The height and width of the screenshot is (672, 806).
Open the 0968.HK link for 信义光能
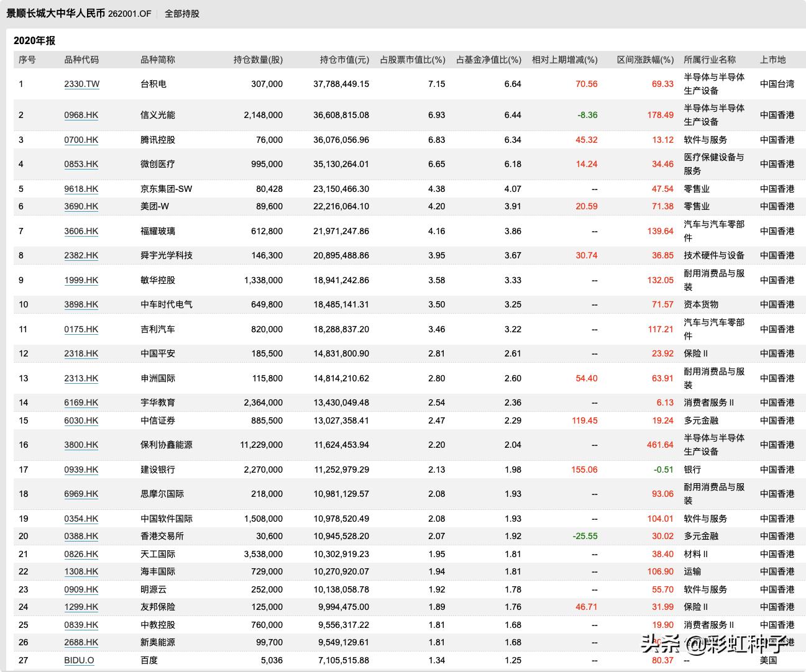[x=81, y=115]
